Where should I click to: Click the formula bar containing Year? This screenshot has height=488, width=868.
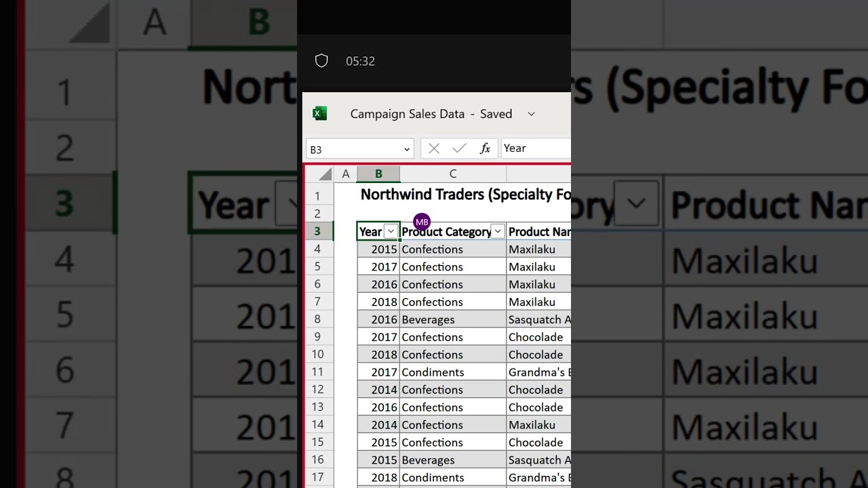[x=536, y=148]
